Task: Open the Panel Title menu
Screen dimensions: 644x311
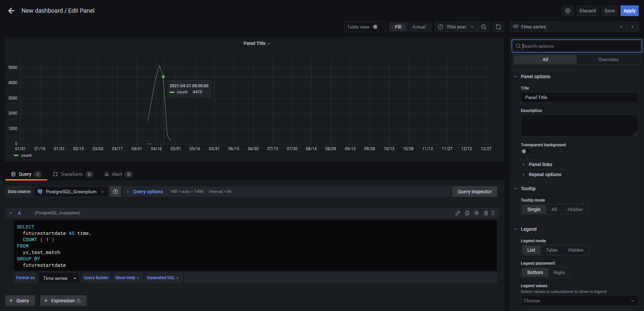Action: click(x=257, y=43)
